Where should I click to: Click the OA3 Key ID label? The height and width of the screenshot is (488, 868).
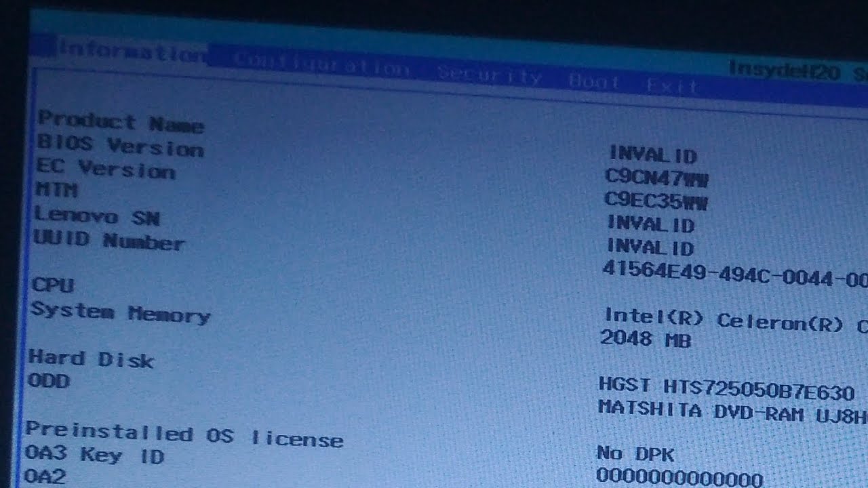tap(94, 454)
